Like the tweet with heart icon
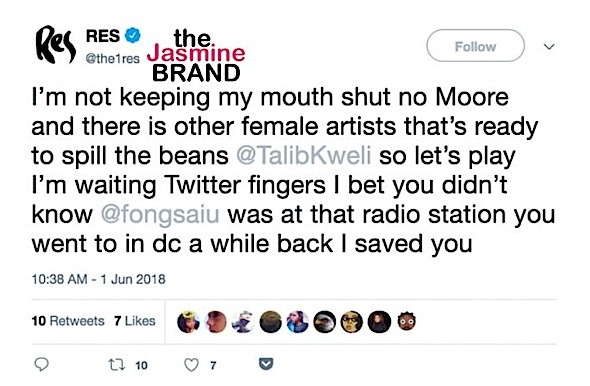 coord(192,365)
